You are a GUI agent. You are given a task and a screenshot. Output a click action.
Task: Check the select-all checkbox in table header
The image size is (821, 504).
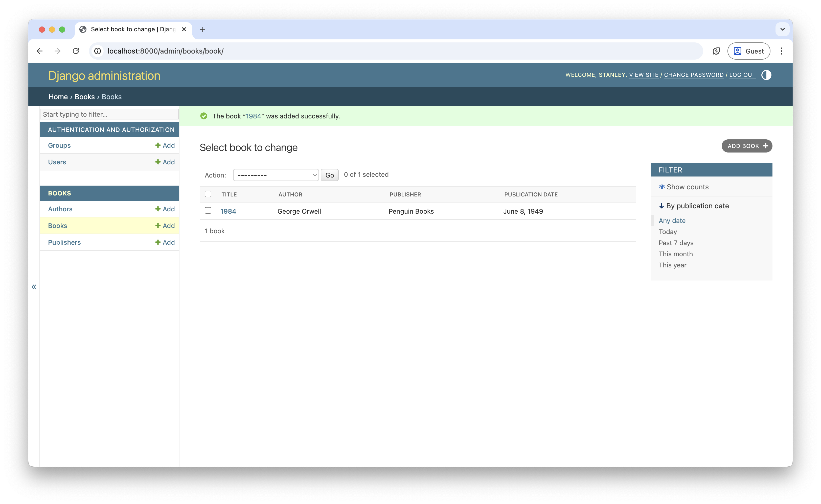point(208,194)
